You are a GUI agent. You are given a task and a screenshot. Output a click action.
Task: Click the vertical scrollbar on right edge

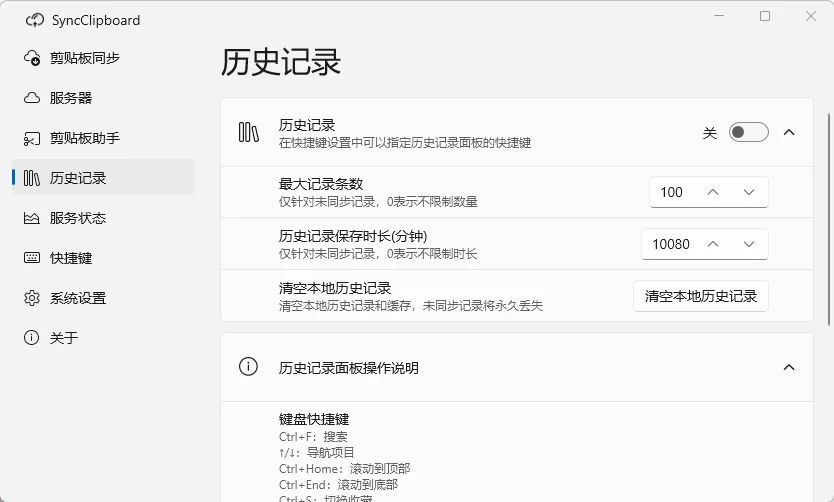click(x=829, y=219)
